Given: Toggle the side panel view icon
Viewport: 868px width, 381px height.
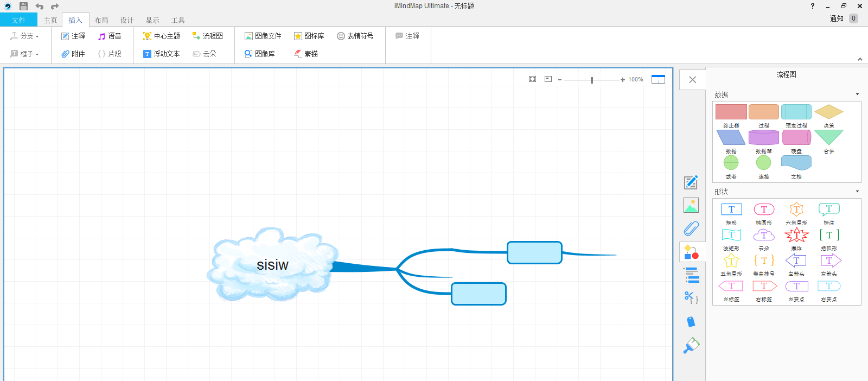Looking at the screenshot, I should tap(658, 79).
